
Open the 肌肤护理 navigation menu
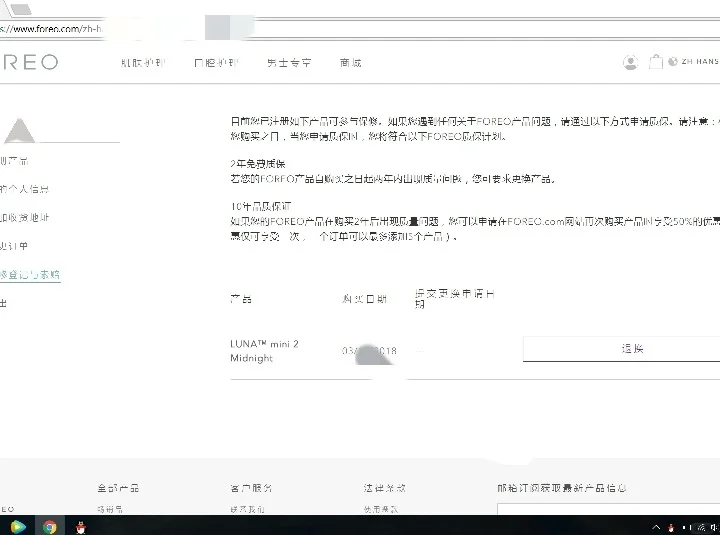(x=143, y=63)
